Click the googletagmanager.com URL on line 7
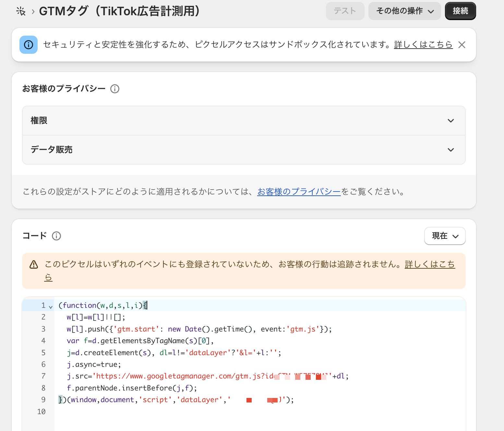The width and height of the screenshot is (504, 431). tap(212, 376)
